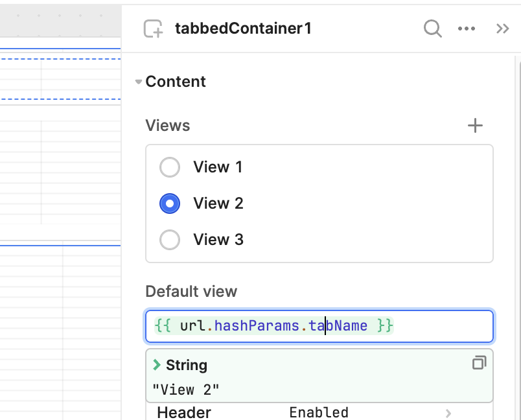The height and width of the screenshot is (420, 521).
Task: Expand the green String result arrow
Action: coord(157,364)
